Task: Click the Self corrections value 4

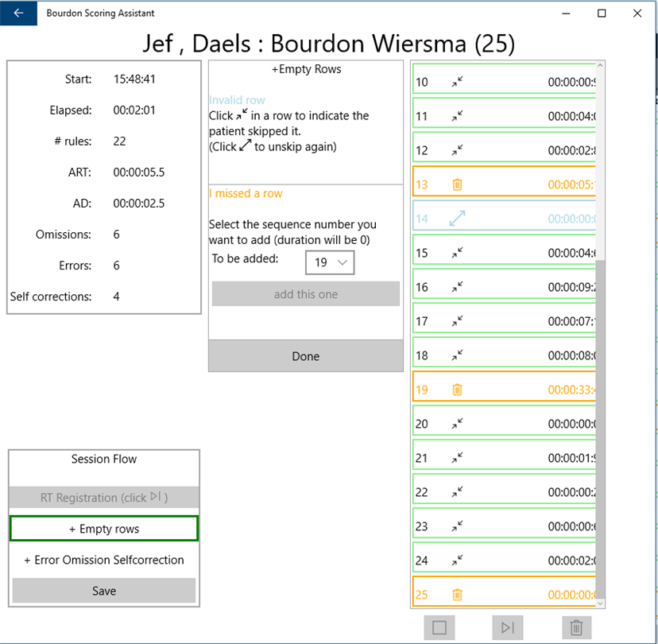Action: pos(116,297)
